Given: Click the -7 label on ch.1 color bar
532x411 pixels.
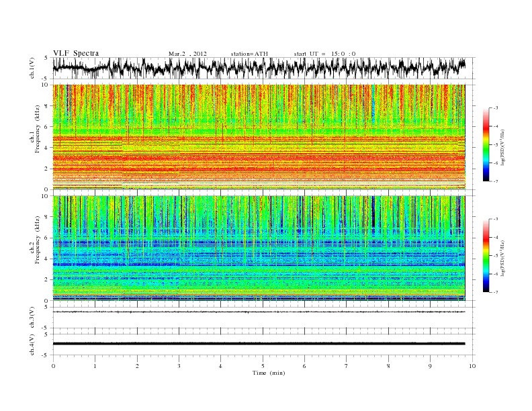Looking at the screenshot, I should [495, 181].
